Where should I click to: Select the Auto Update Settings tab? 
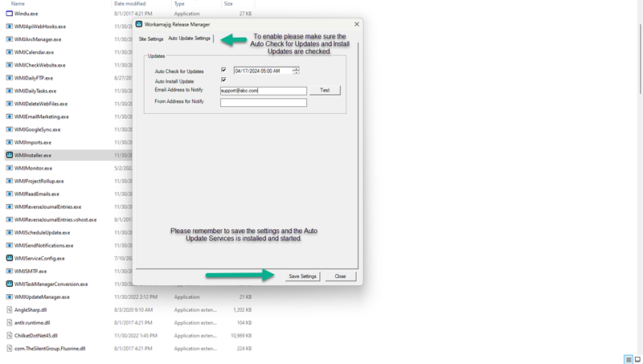(x=190, y=38)
